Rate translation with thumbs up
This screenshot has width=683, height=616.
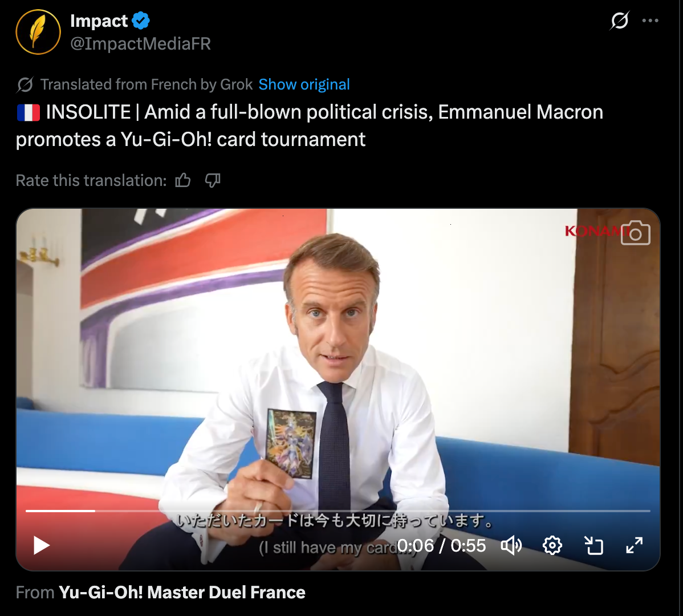click(183, 180)
